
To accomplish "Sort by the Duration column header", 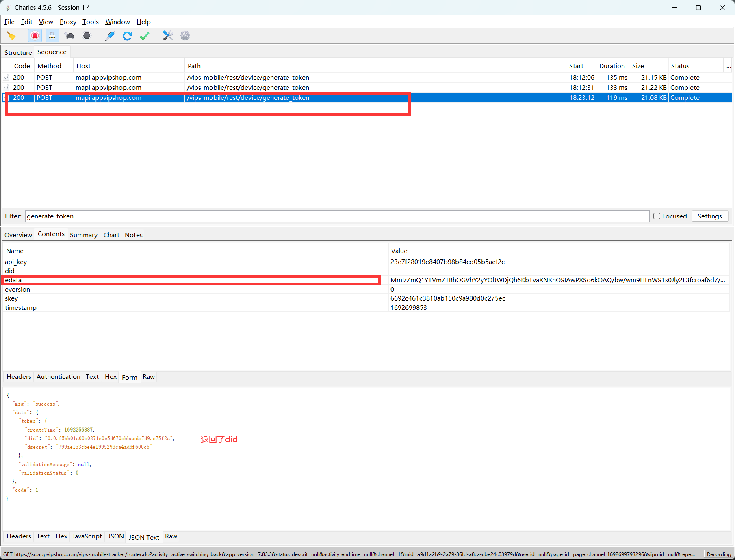I will point(612,66).
